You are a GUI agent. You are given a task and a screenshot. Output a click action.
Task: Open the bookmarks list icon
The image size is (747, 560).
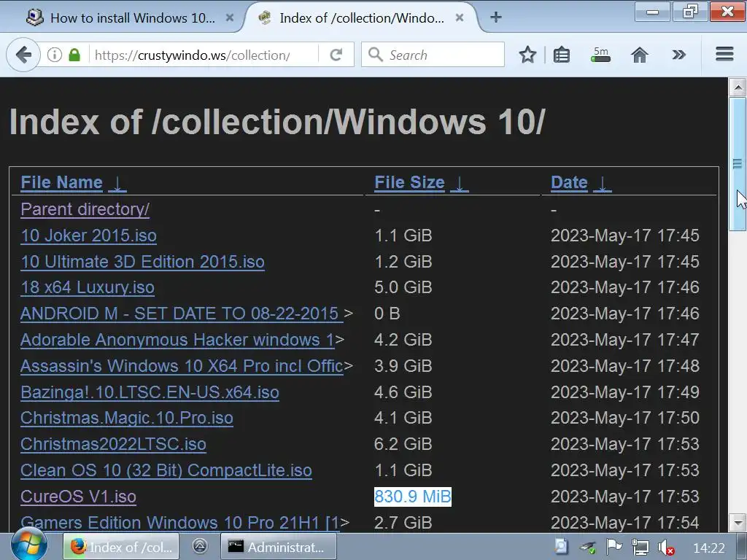pos(561,55)
